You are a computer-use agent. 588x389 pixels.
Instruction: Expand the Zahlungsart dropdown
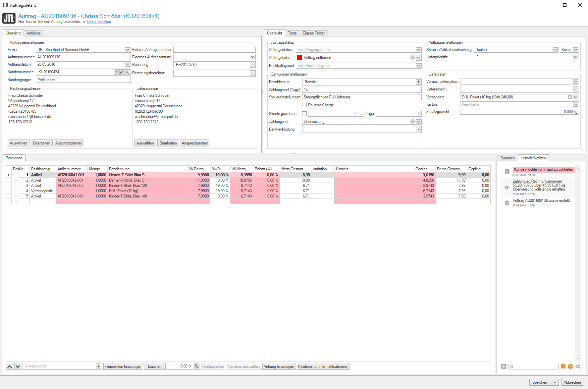tap(418, 122)
